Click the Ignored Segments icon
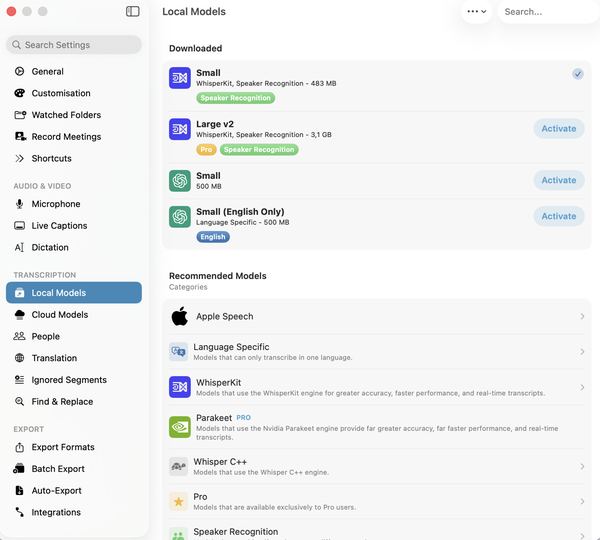The height and width of the screenshot is (540, 600). pyautogui.click(x=20, y=380)
